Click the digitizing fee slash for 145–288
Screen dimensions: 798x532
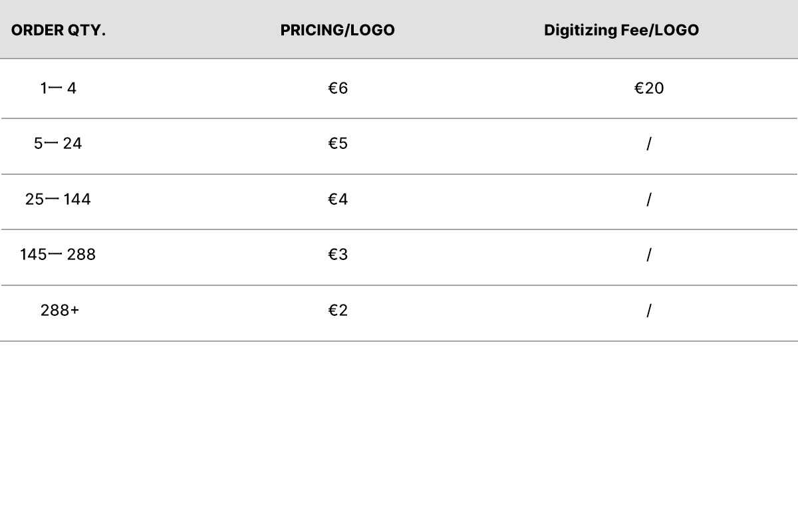[648, 255]
